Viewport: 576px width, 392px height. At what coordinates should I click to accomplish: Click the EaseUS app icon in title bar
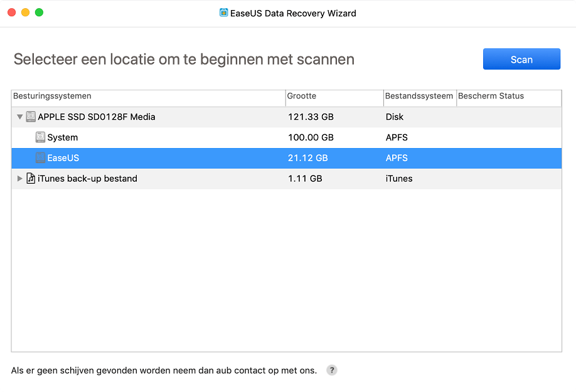point(223,13)
